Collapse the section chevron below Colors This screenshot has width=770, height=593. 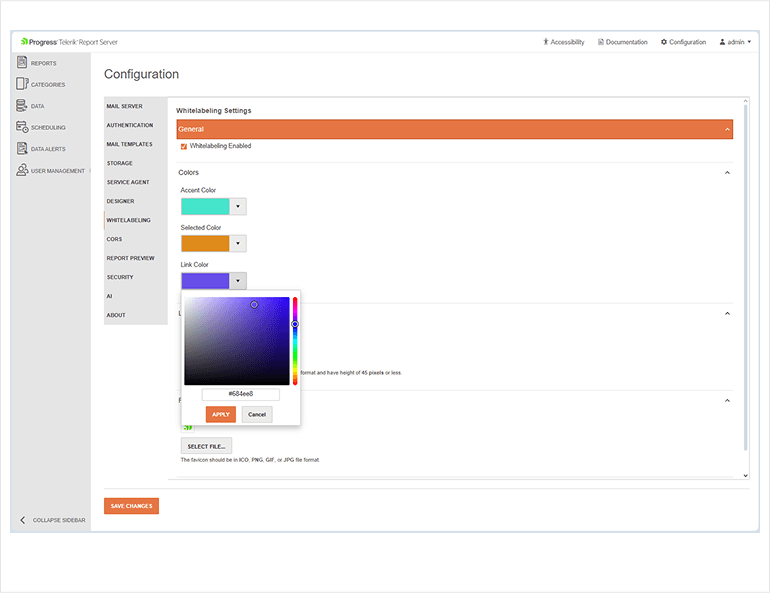pos(727,314)
